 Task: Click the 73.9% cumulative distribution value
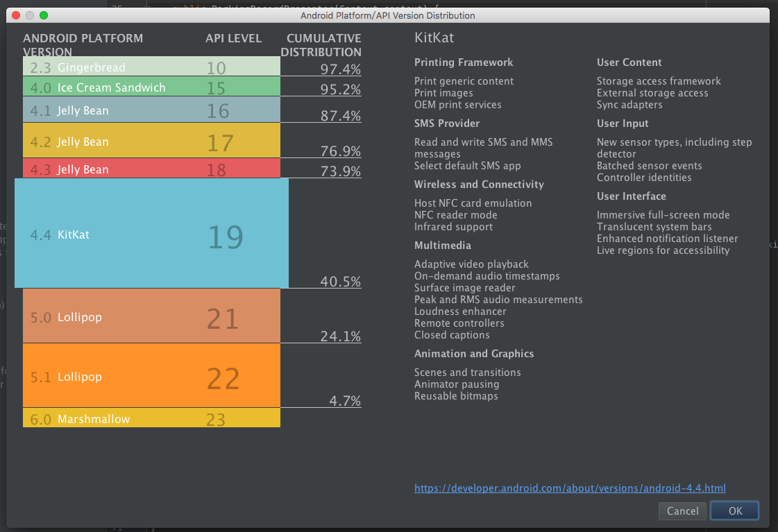pyautogui.click(x=340, y=171)
